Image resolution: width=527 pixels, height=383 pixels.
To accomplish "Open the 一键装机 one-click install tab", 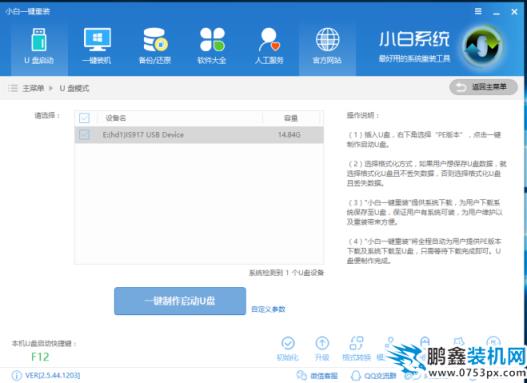I will (97, 47).
